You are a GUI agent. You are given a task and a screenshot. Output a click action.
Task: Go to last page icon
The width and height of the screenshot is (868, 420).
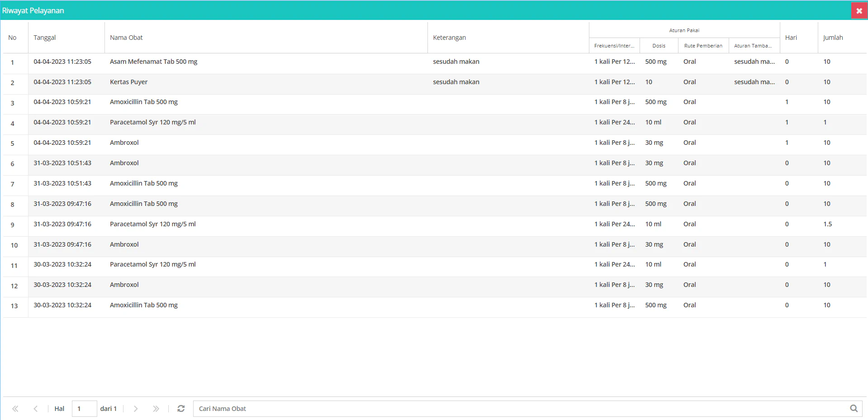[156, 409]
